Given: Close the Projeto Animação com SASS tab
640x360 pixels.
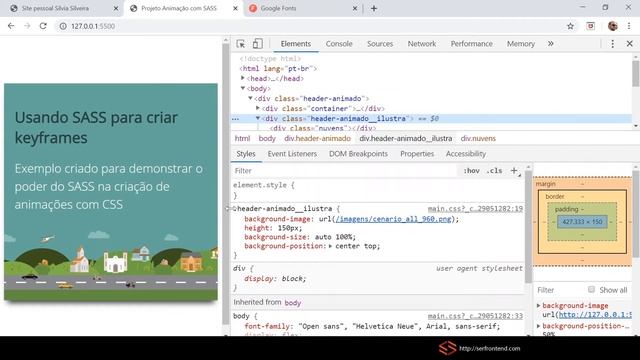Looking at the screenshot, I should 235,8.
